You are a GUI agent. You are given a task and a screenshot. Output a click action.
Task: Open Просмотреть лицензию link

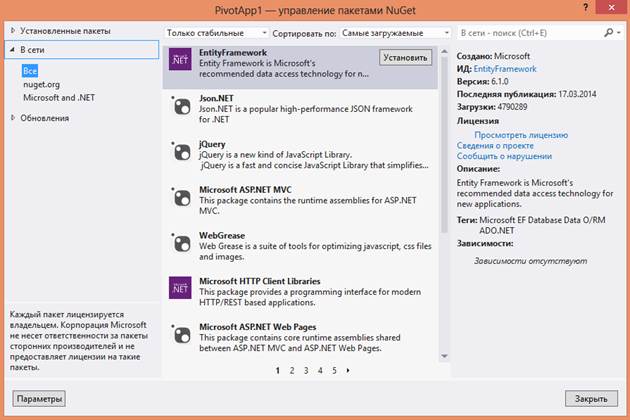tap(521, 135)
